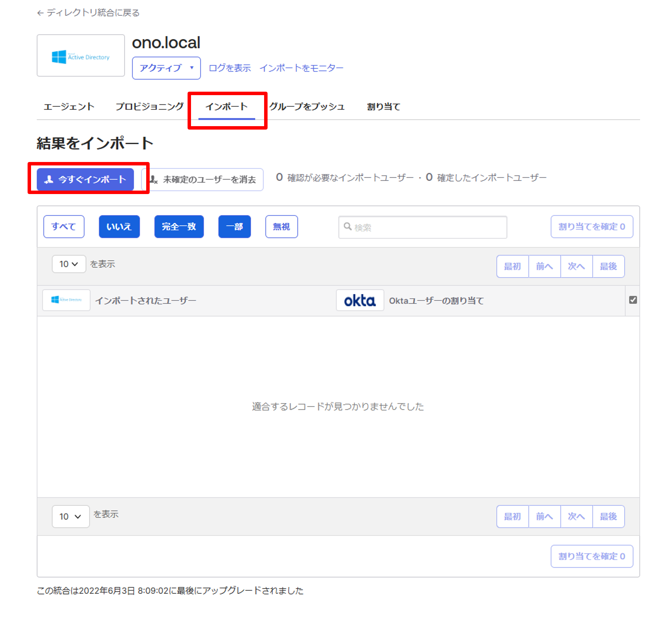The height and width of the screenshot is (619, 672).
Task: Open the グループをプッシュ tab
Action: coord(307,107)
